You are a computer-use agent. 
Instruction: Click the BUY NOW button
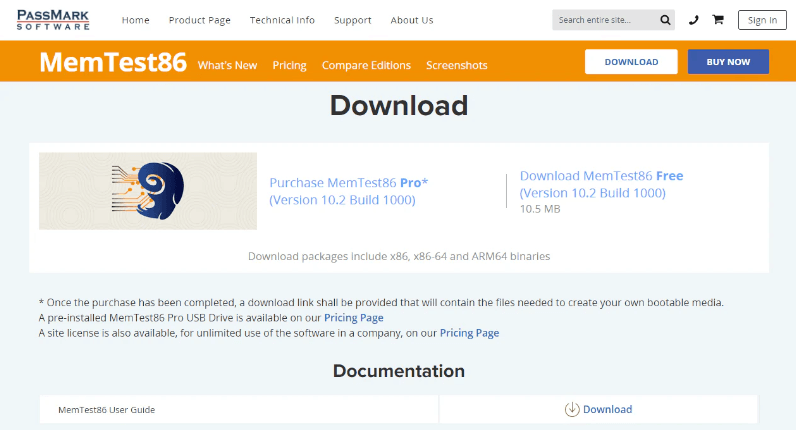tap(728, 61)
